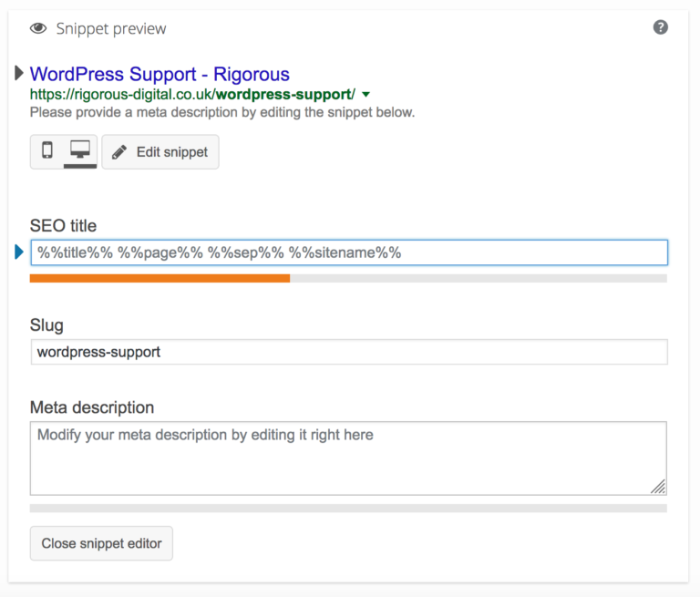700x597 pixels.
Task: Click the black triangle beside snippet title
Action: click(x=19, y=73)
